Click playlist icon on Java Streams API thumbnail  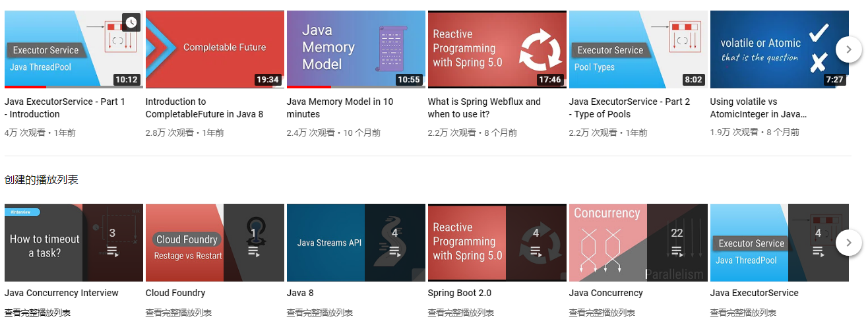[394, 251]
